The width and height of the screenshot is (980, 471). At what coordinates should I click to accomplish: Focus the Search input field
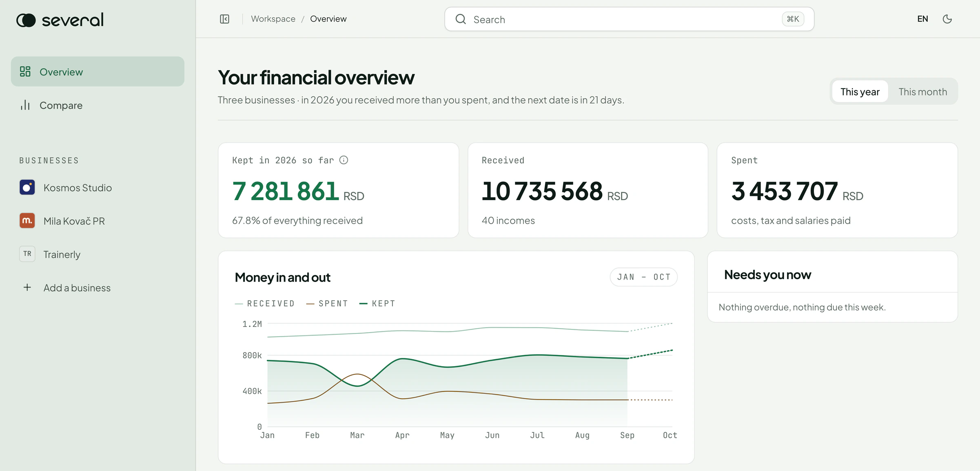pos(629,19)
